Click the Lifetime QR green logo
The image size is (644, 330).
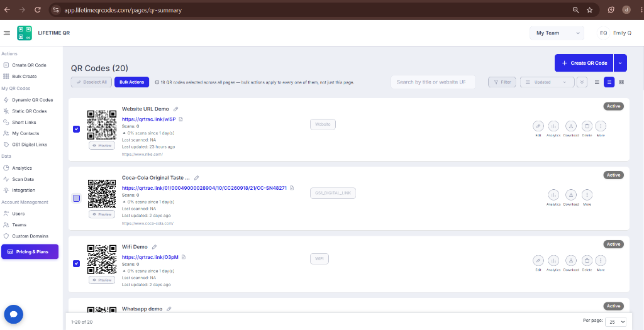tap(25, 33)
